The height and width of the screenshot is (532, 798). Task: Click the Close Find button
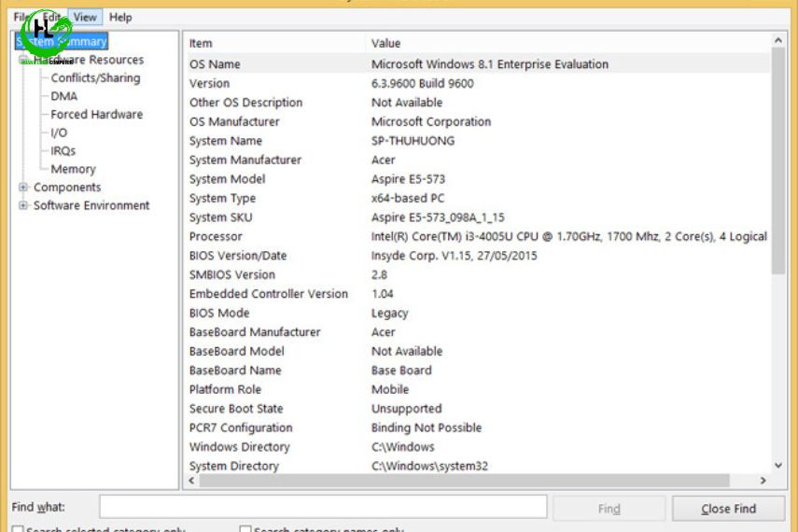[x=728, y=509]
